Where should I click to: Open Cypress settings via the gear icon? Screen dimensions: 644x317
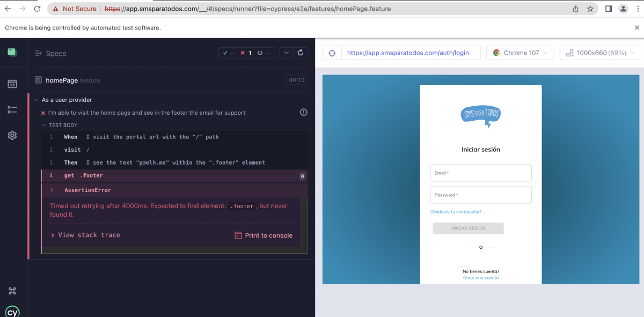click(x=12, y=135)
